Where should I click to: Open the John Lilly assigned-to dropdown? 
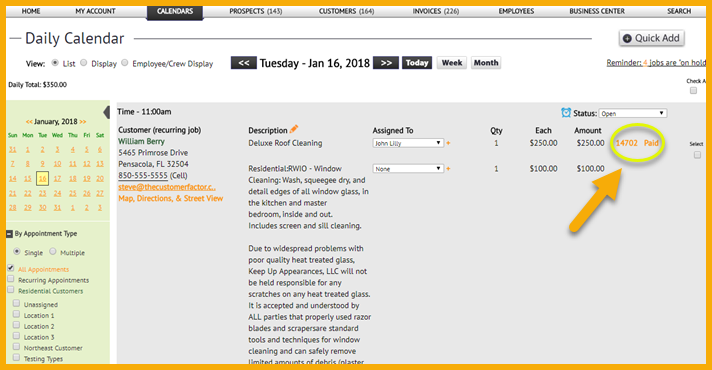(408, 143)
